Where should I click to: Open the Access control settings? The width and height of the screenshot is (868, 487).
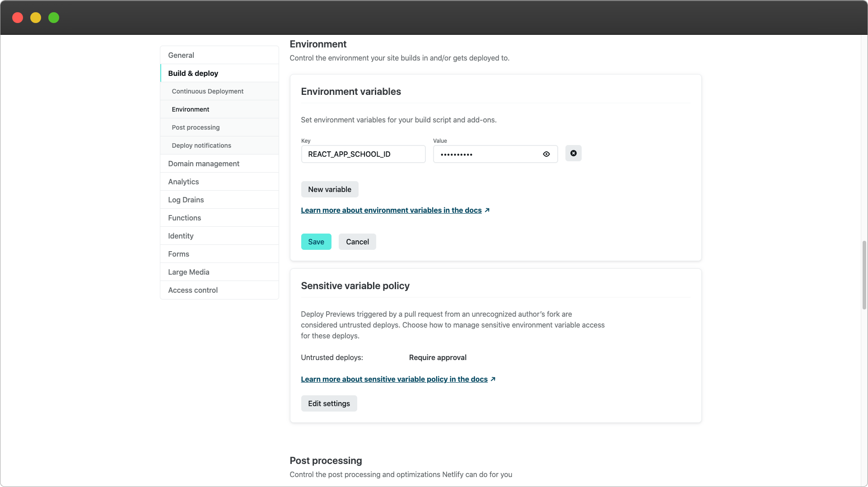tap(193, 290)
